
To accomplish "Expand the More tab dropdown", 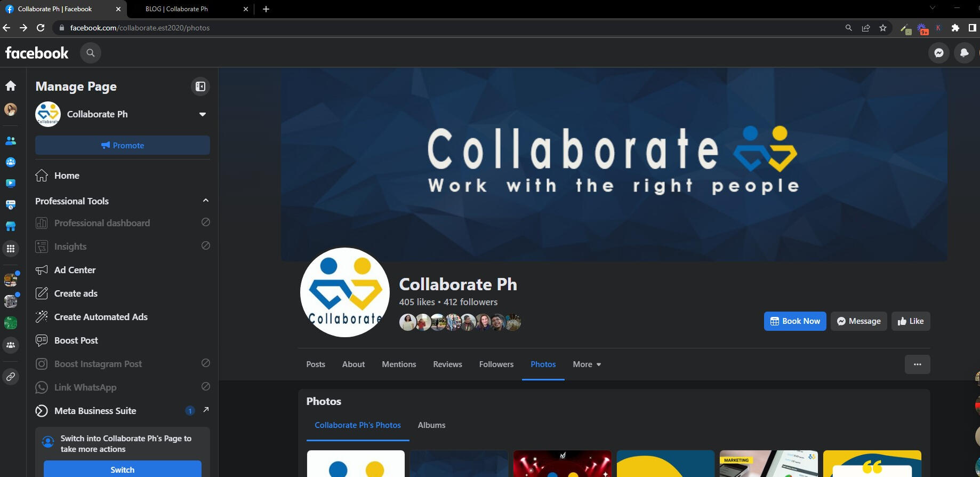I will tap(587, 364).
